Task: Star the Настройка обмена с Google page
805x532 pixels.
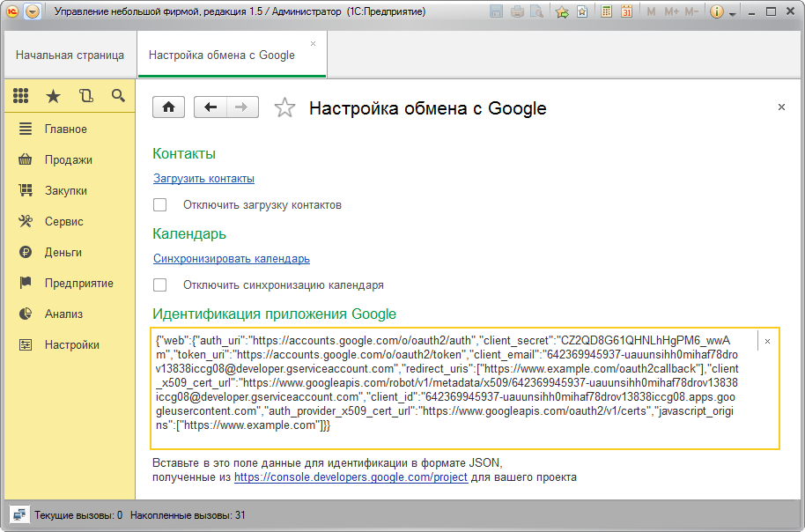Action: point(284,107)
